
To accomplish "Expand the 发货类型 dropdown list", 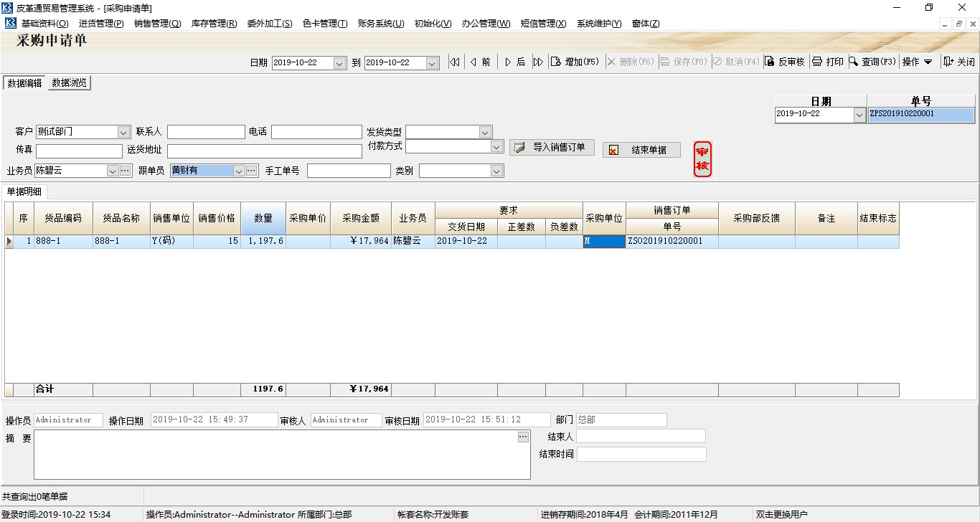I will pyautogui.click(x=486, y=132).
